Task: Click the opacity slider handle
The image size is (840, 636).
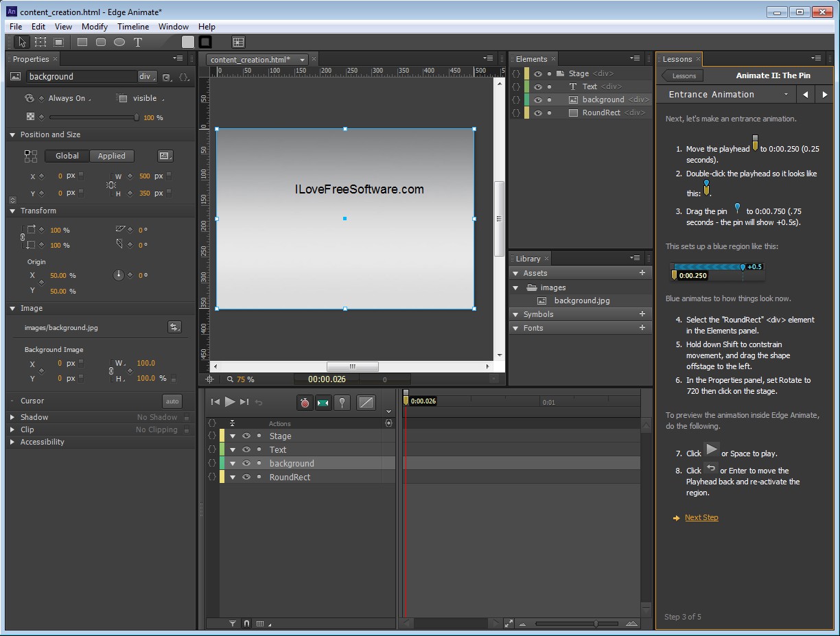Action: pos(136,117)
